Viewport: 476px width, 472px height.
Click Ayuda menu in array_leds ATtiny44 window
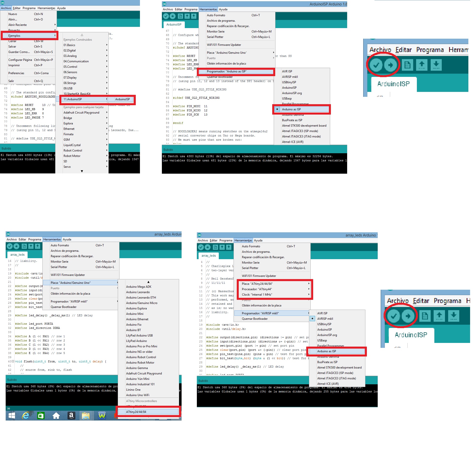tap(258, 240)
